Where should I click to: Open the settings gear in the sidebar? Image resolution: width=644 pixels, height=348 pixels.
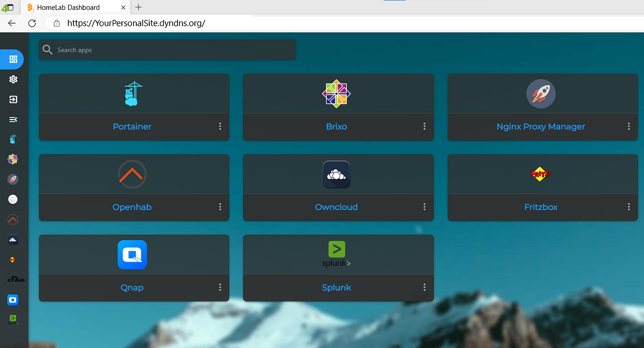tap(12, 79)
